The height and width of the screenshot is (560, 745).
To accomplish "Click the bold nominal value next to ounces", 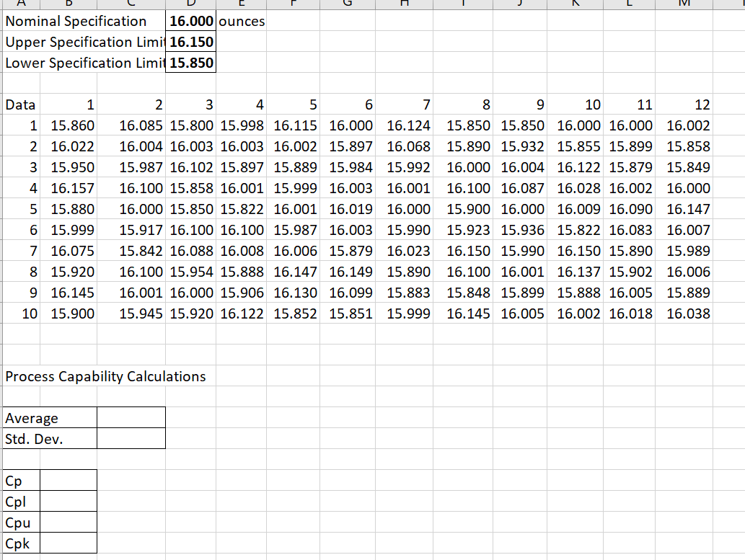I will pos(190,21).
